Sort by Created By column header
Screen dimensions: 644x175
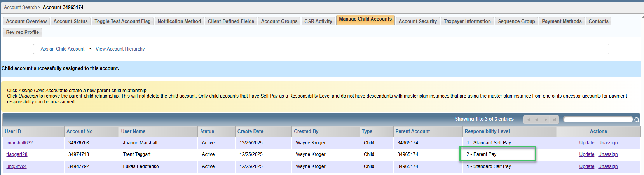326,131
